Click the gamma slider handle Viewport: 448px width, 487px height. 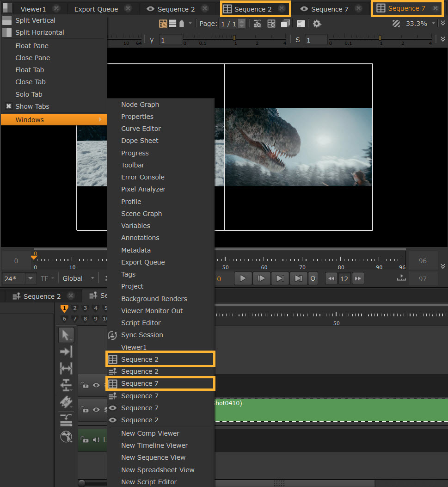[x=234, y=38]
